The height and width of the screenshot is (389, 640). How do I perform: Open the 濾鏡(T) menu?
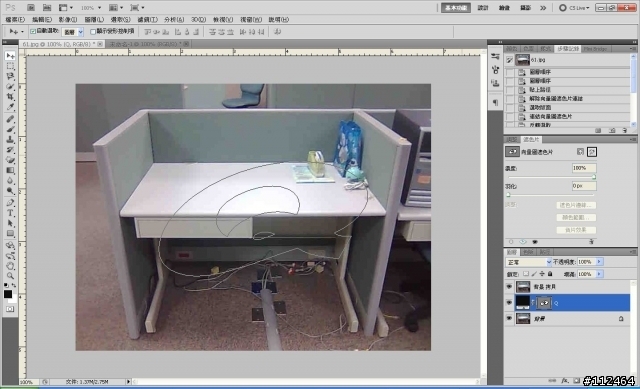pyautogui.click(x=147, y=20)
